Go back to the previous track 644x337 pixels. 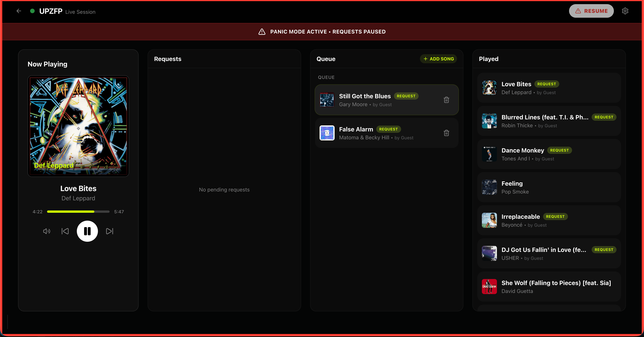pyautogui.click(x=65, y=231)
